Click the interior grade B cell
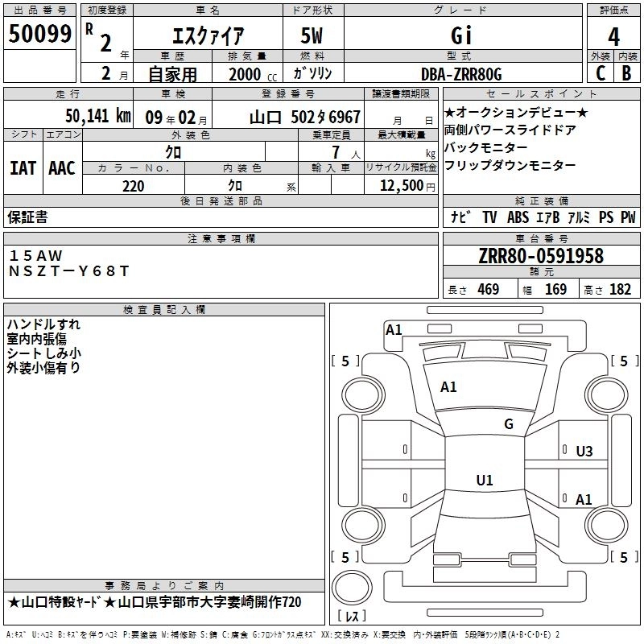The width and height of the screenshot is (644, 644). point(627,73)
